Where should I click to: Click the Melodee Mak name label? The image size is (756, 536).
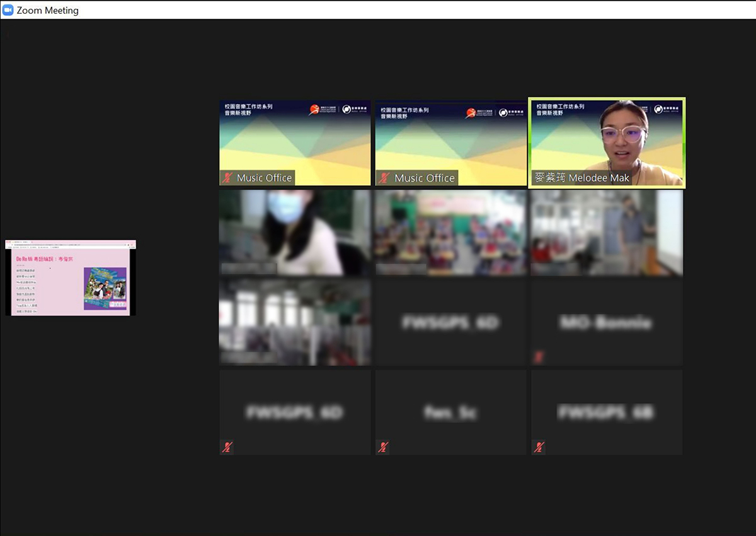point(581,178)
